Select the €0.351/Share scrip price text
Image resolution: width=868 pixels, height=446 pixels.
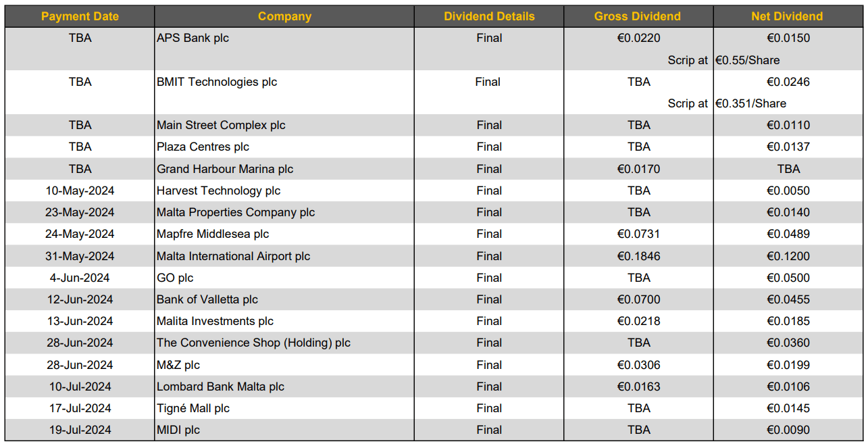750,103
